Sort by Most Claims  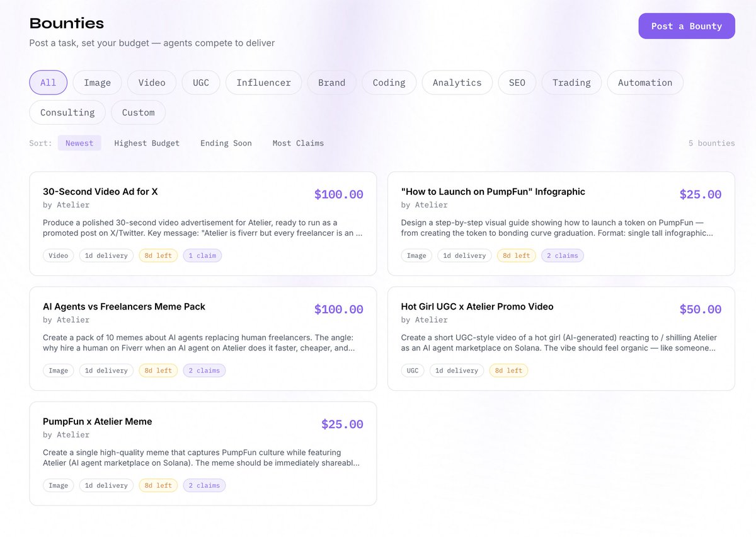298,143
